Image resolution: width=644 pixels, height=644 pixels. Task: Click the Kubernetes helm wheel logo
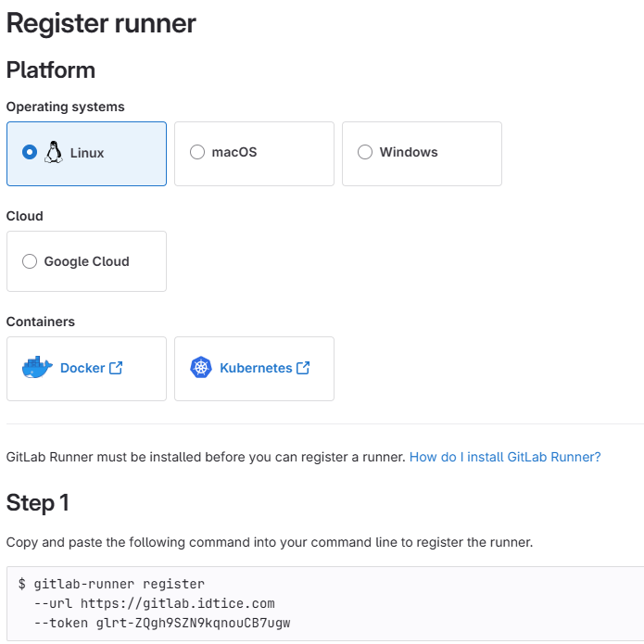[201, 368]
